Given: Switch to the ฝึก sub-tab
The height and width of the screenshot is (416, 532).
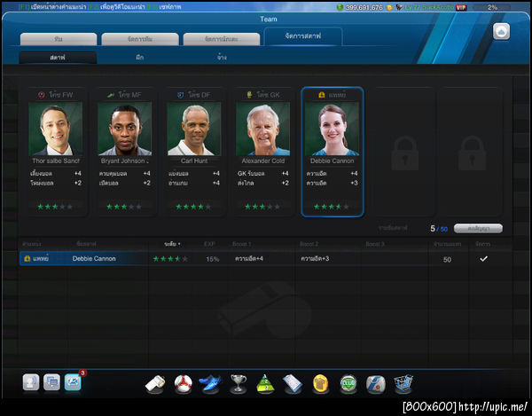Looking at the screenshot, I should click(x=140, y=58).
